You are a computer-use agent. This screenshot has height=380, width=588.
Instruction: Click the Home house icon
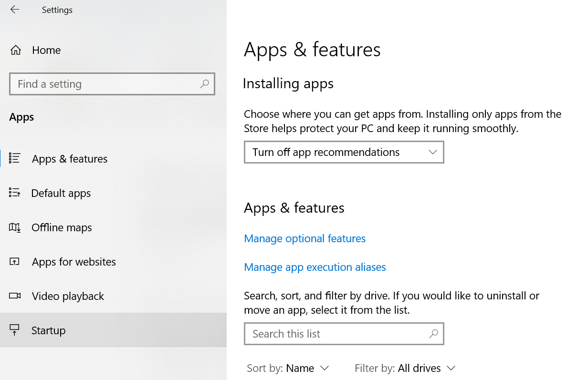pos(15,50)
